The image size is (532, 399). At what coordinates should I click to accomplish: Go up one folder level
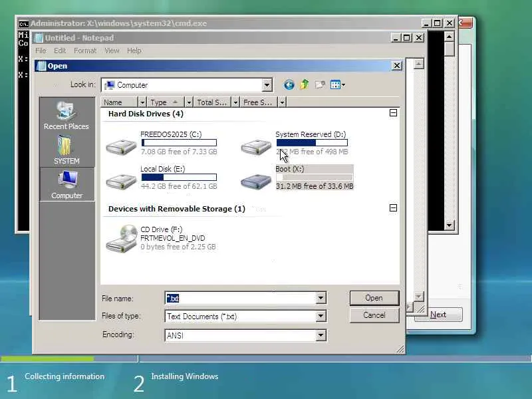tap(305, 84)
